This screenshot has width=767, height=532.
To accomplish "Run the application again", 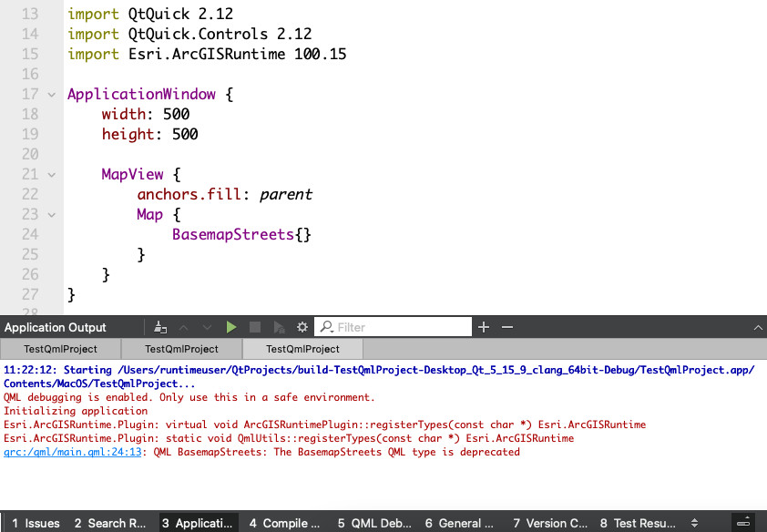I will [230, 326].
